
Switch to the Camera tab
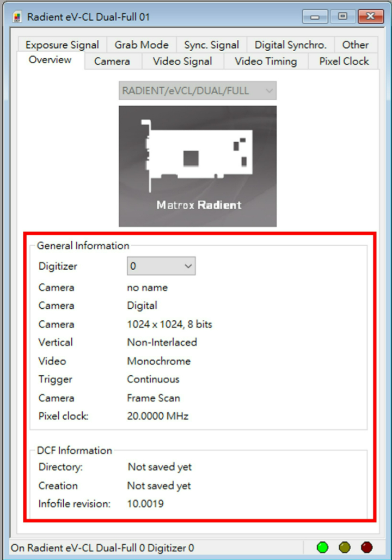(112, 62)
